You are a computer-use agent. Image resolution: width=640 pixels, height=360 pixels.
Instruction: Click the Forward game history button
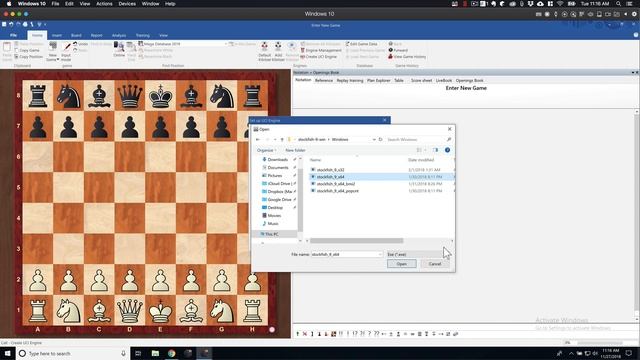[398, 50]
